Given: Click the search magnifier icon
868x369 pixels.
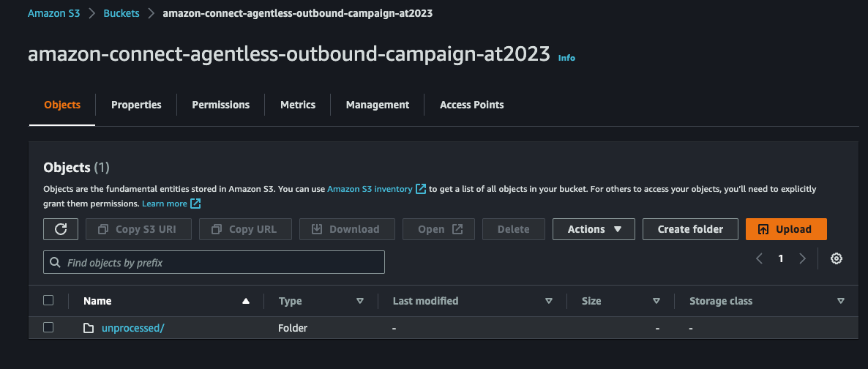Looking at the screenshot, I should click(x=55, y=262).
